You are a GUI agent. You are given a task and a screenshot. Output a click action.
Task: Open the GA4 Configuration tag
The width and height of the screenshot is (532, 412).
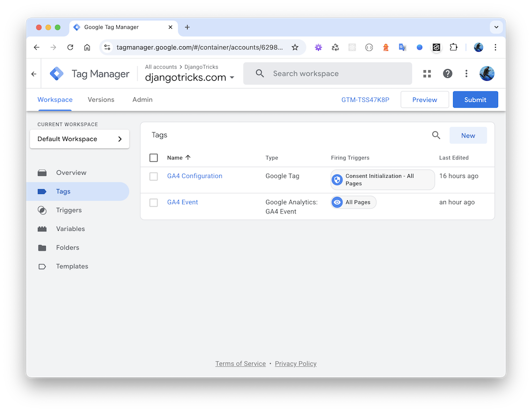pyautogui.click(x=195, y=176)
